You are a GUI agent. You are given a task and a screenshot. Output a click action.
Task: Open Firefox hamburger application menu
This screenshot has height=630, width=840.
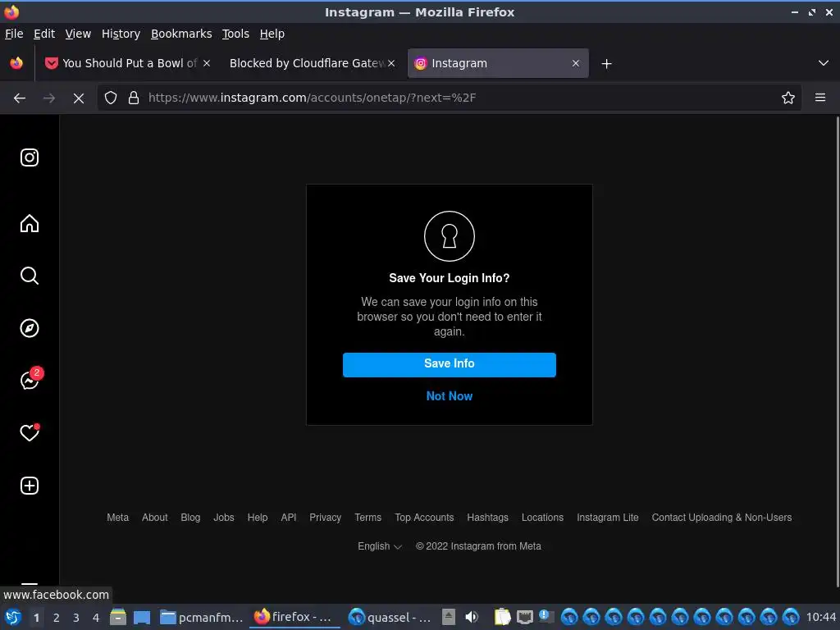pyautogui.click(x=820, y=98)
